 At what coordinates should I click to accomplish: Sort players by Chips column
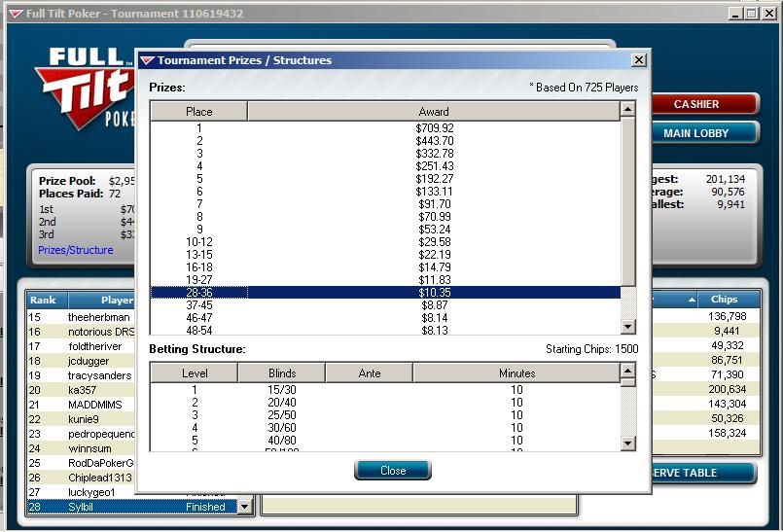pyautogui.click(x=730, y=300)
